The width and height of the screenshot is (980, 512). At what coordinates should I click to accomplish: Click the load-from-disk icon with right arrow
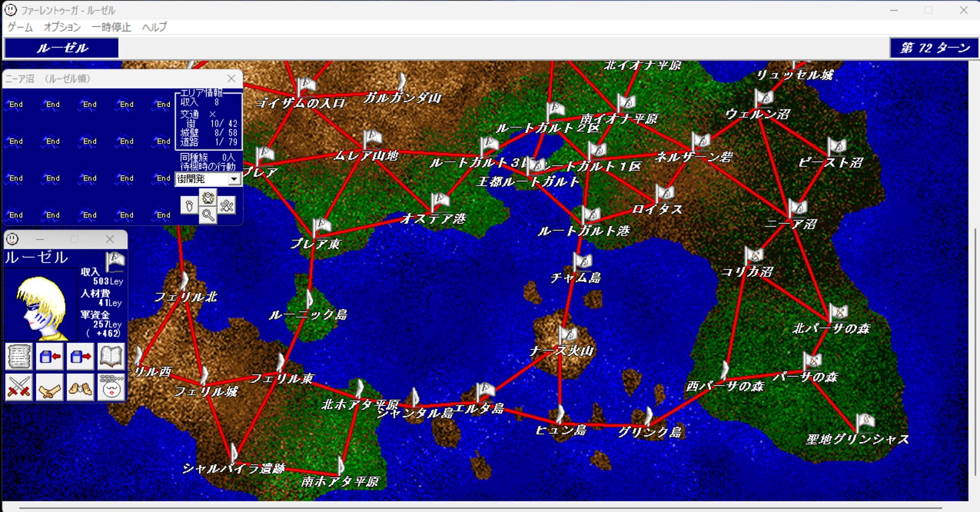80,356
